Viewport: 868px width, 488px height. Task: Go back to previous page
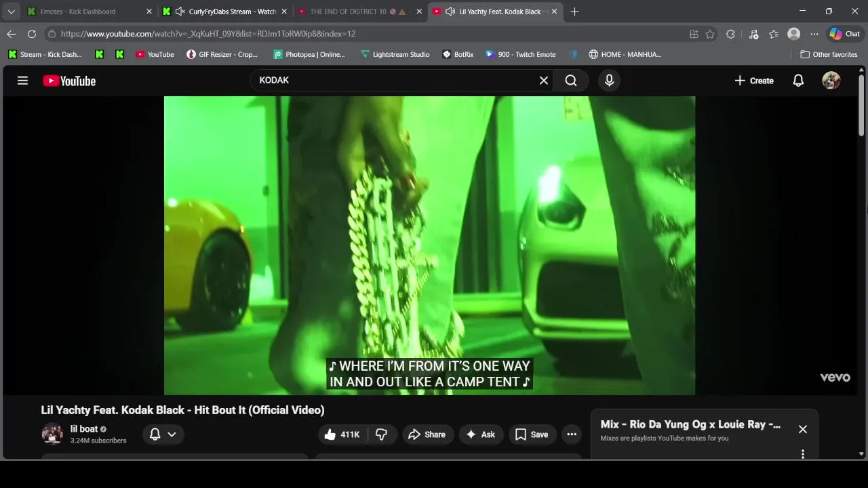tap(12, 34)
